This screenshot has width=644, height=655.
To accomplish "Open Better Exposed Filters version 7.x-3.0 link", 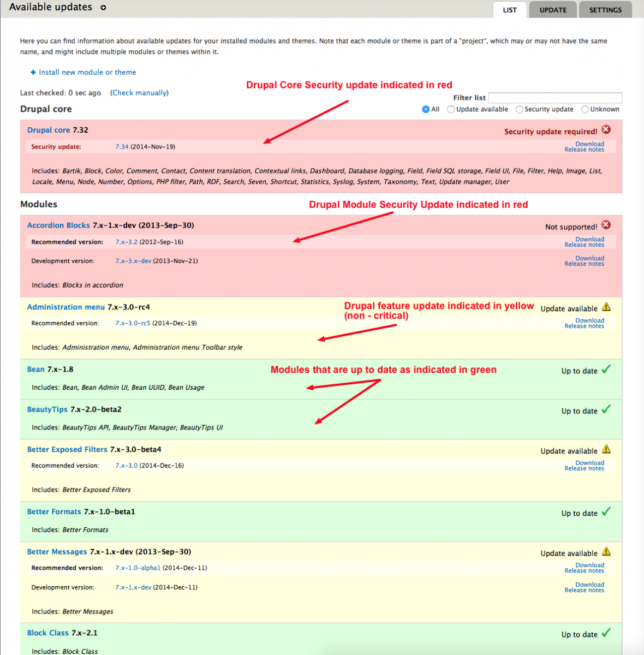I will (x=127, y=466).
